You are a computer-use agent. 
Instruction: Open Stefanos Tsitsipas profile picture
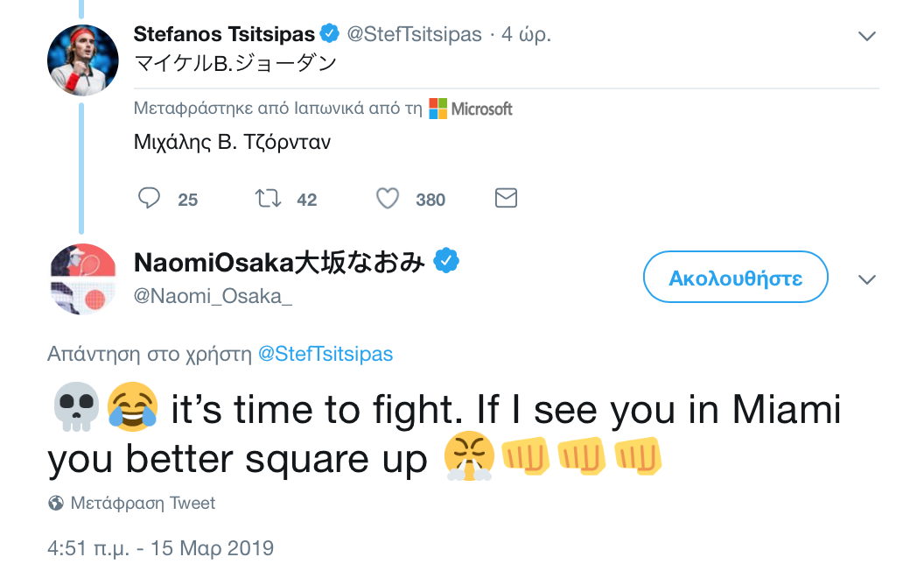click(82, 60)
